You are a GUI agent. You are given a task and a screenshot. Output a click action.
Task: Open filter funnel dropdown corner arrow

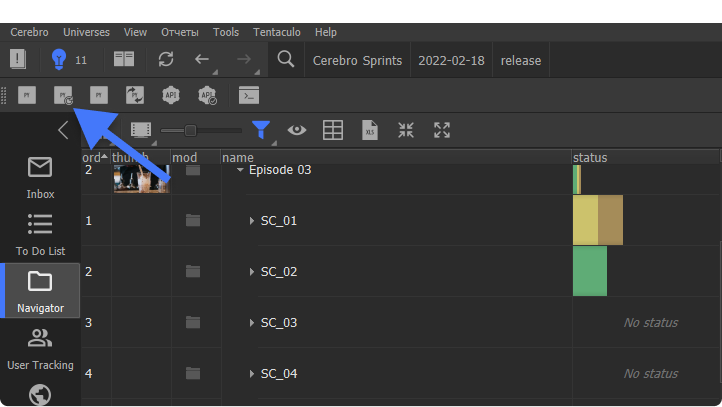click(274, 143)
